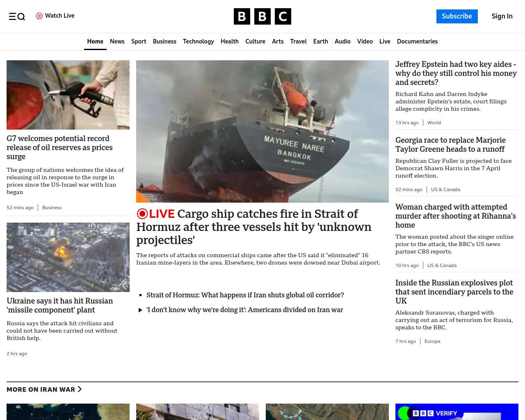Open Georgia race runoff headline
This screenshot has height=420, width=525.
pyautogui.click(x=450, y=145)
